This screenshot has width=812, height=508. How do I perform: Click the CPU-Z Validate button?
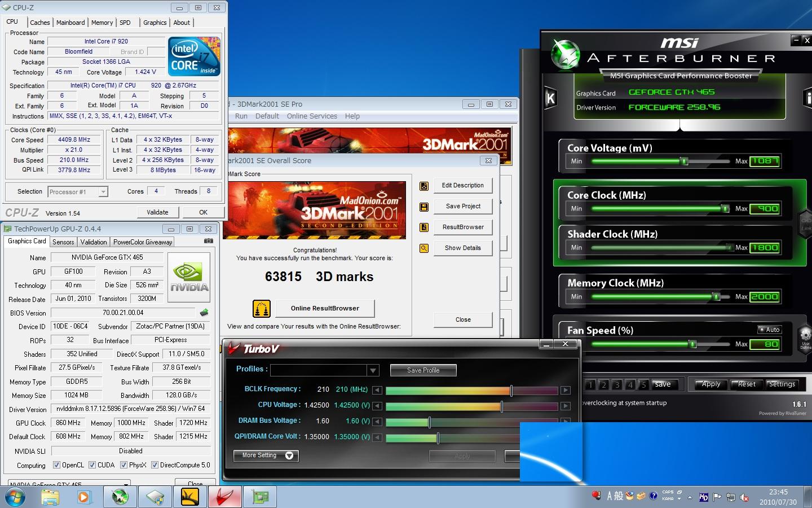157,212
